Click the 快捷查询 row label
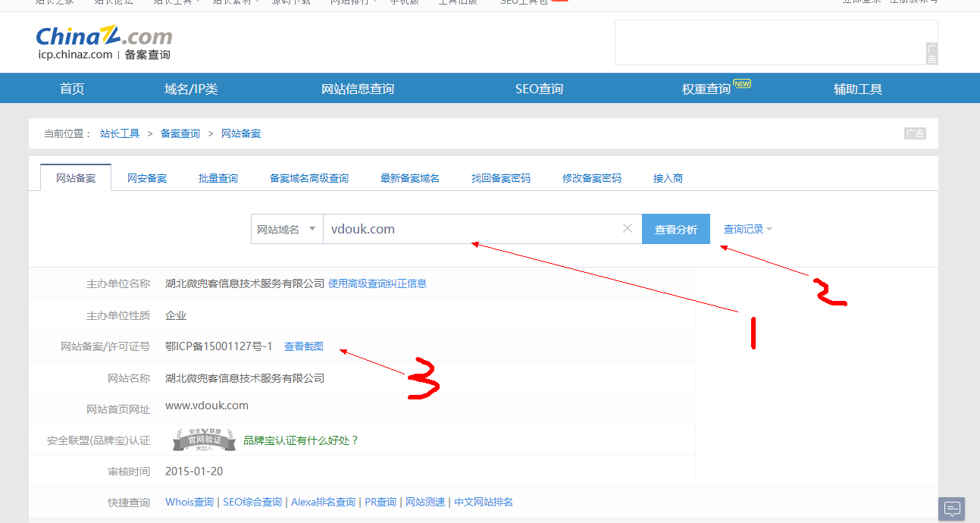This screenshot has width=980, height=523. point(129,502)
